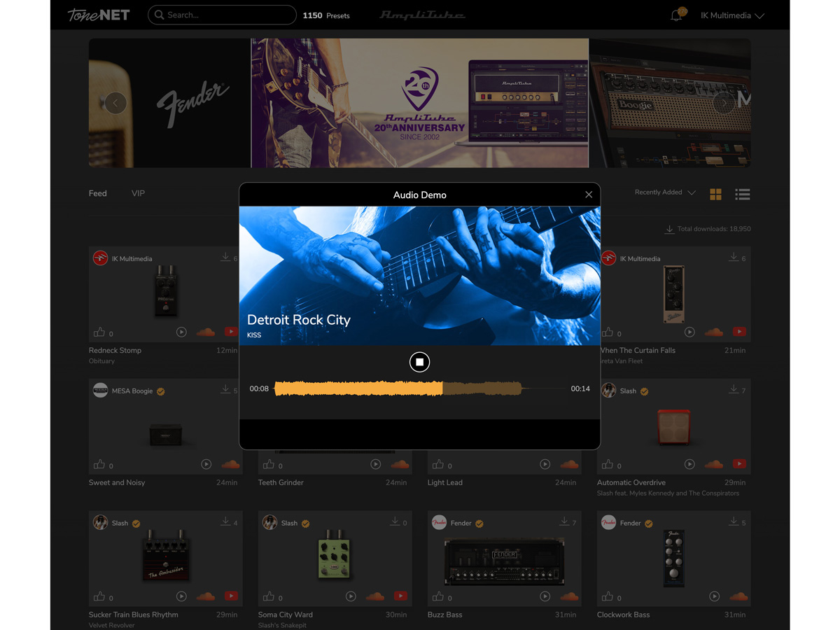Like the Redneck Stomp preset
This screenshot has width=840, height=630.
click(99, 332)
